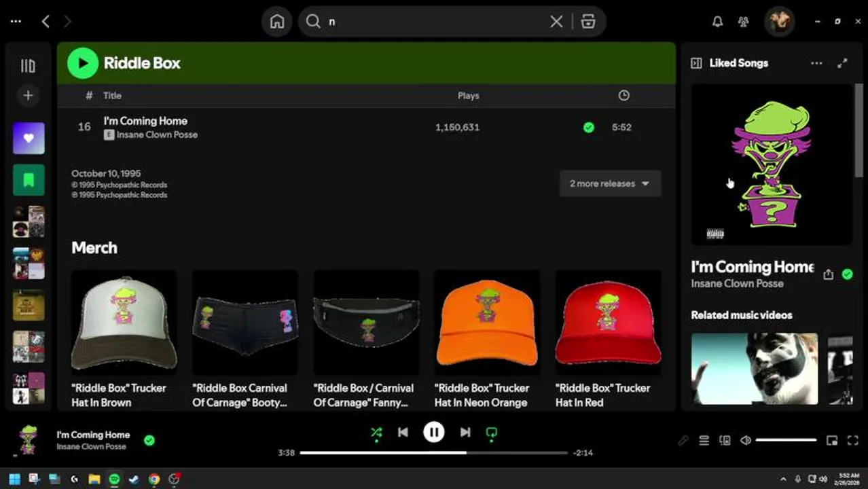Toggle repeat mode
This screenshot has height=489, width=868.
[492, 433]
